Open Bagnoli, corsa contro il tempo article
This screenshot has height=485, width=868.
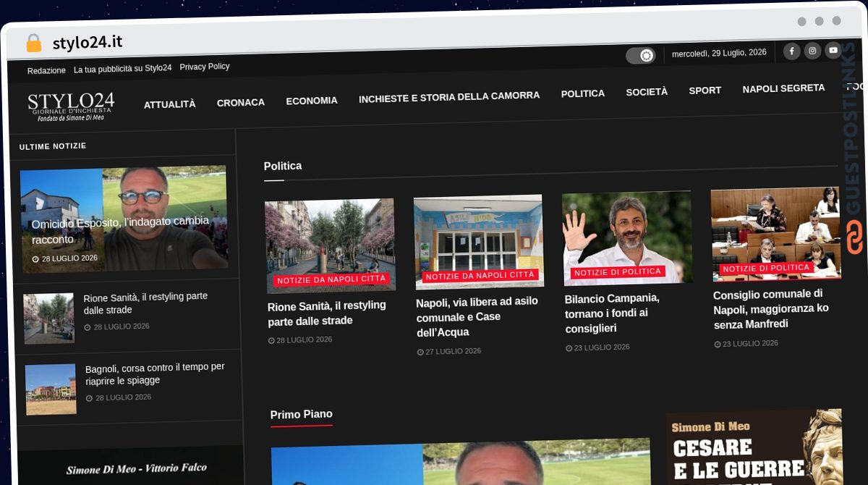tap(156, 374)
